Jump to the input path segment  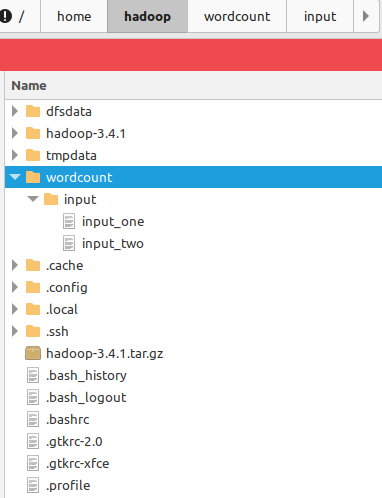pos(320,16)
